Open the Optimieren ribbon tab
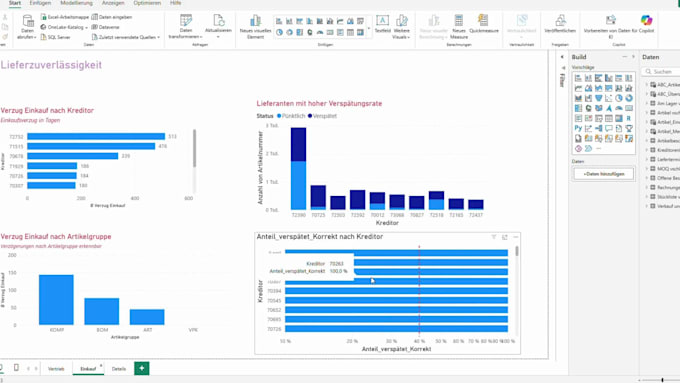Image resolution: width=680 pixels, height=383 pixels. [x=147, y=3]
